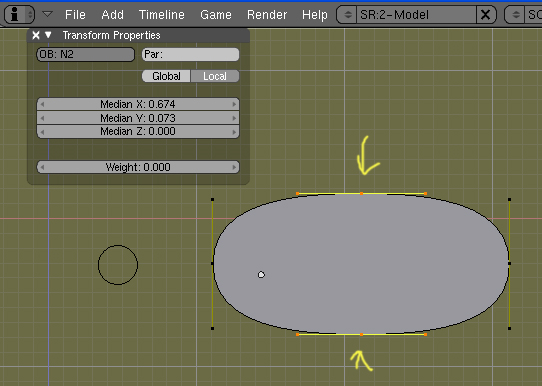Increase Median Y with right arrow

[x=234, y=118]
